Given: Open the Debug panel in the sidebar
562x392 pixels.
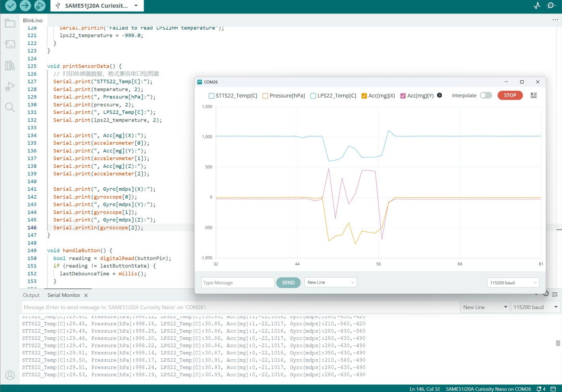Looking at the screenshot, I should (10, 86).
